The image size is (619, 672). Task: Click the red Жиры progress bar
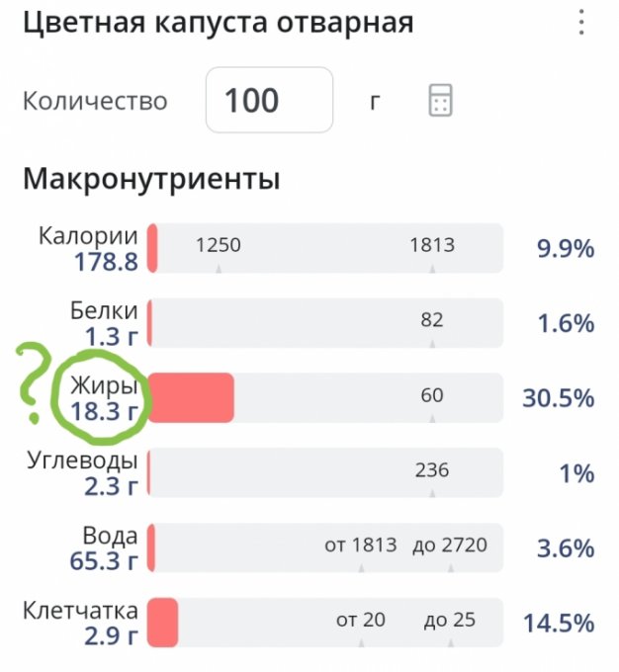click(192, 397)
